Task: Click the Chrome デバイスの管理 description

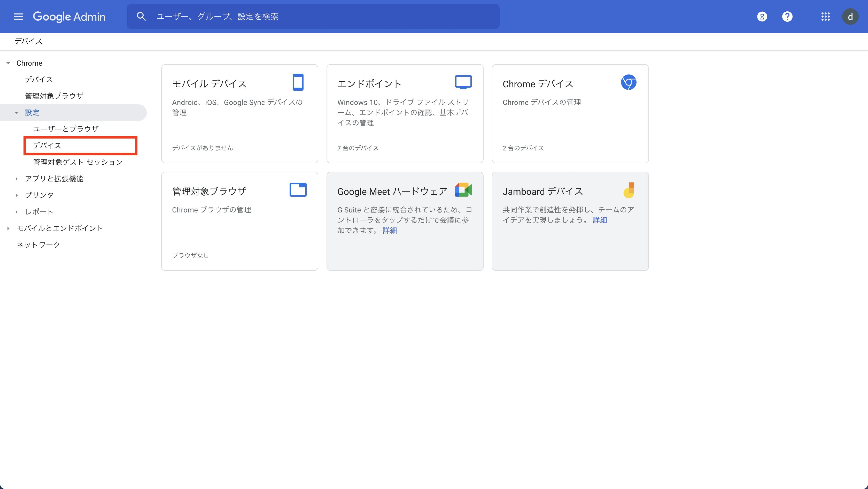Action: [542, 102]
